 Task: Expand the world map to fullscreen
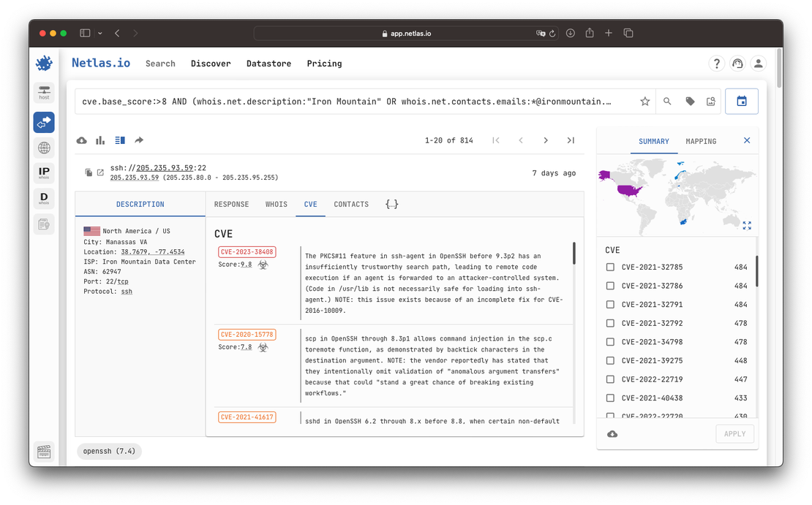click(747, 226)
